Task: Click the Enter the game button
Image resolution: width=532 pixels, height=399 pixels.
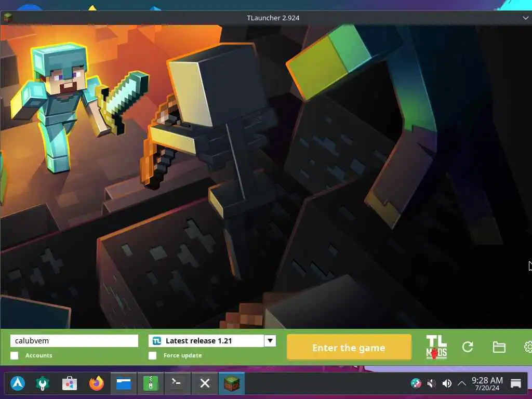Action: 349,347
